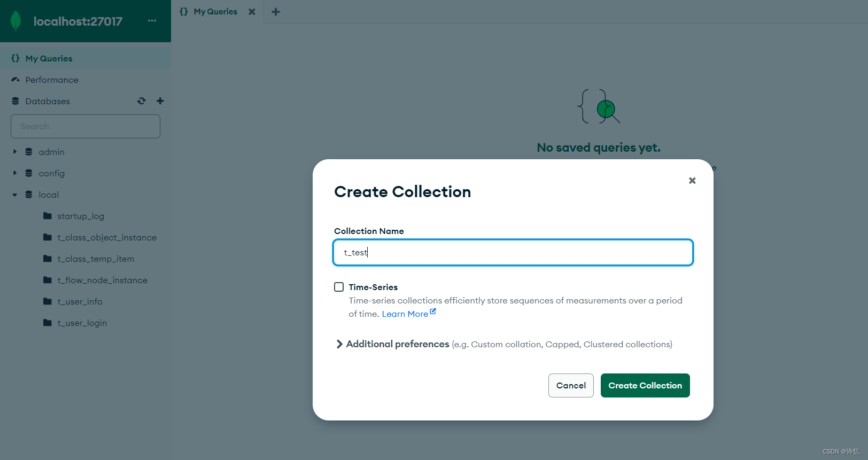Click folder icon of t_user_info

click(48, 301)
